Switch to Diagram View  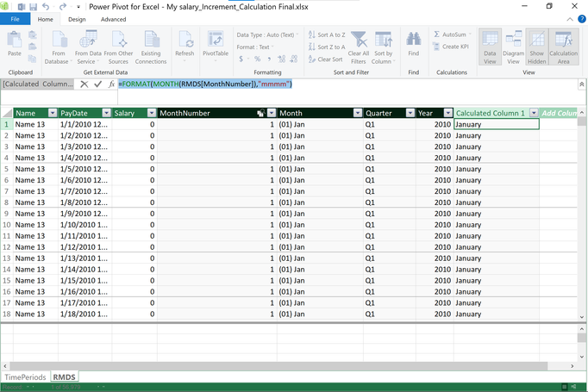pos(513,47)
